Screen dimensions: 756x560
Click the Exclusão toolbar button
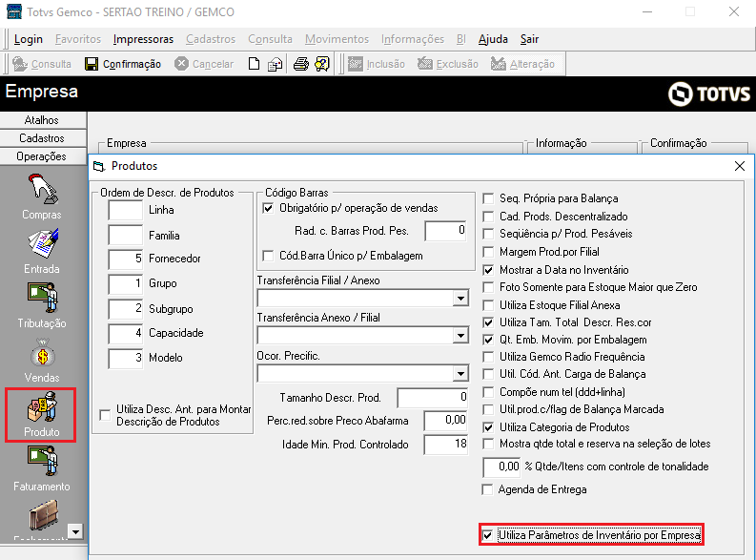click(447, 64)
